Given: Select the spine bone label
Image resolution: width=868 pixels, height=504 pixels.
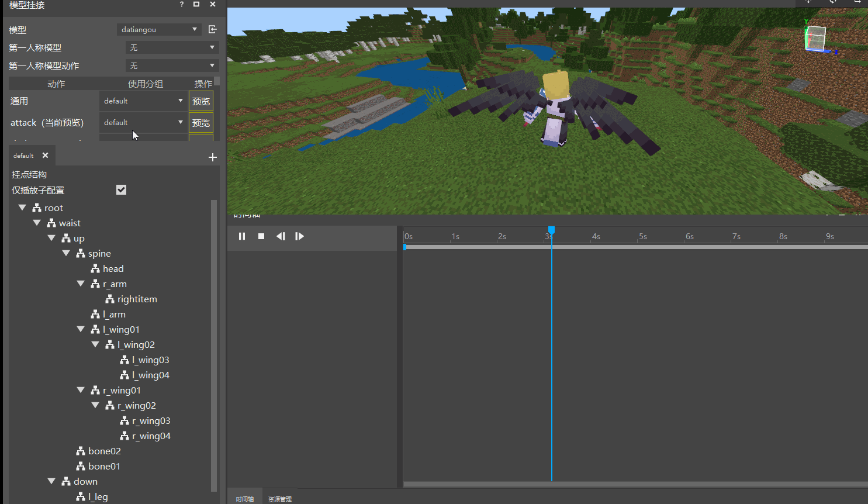Looking at the screenshot, I should coord(99,253).
